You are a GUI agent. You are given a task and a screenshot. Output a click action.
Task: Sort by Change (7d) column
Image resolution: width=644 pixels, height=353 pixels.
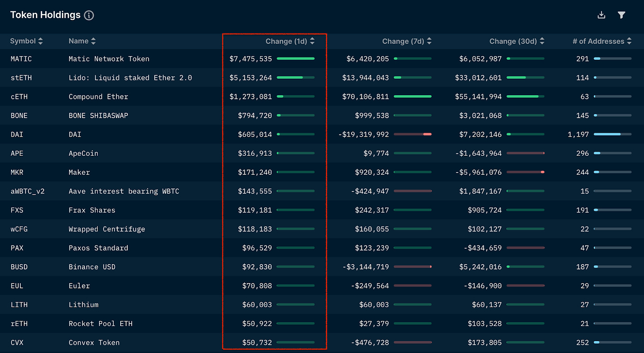point(407,41)
